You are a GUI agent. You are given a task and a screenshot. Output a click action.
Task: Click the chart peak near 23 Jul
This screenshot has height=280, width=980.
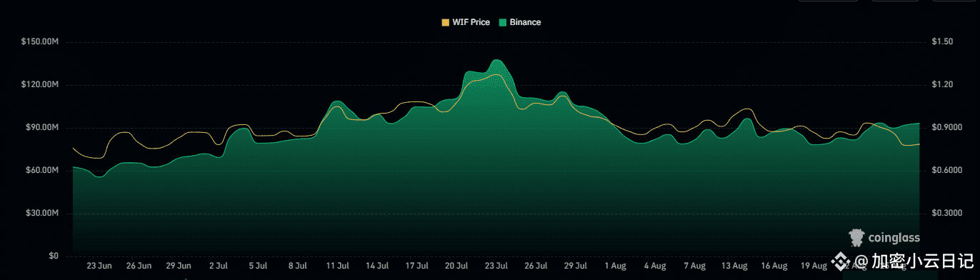tap(496, 60)
